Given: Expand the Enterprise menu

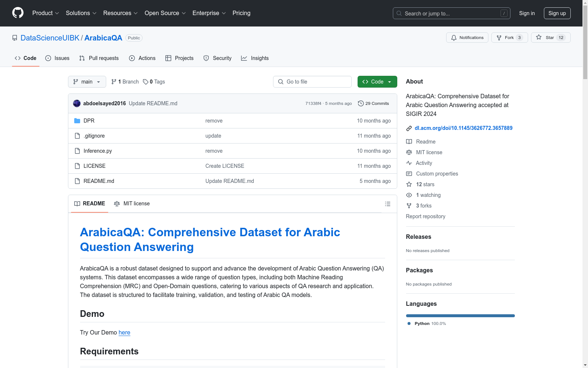Looking at the screenshot, I should point(209,13).
